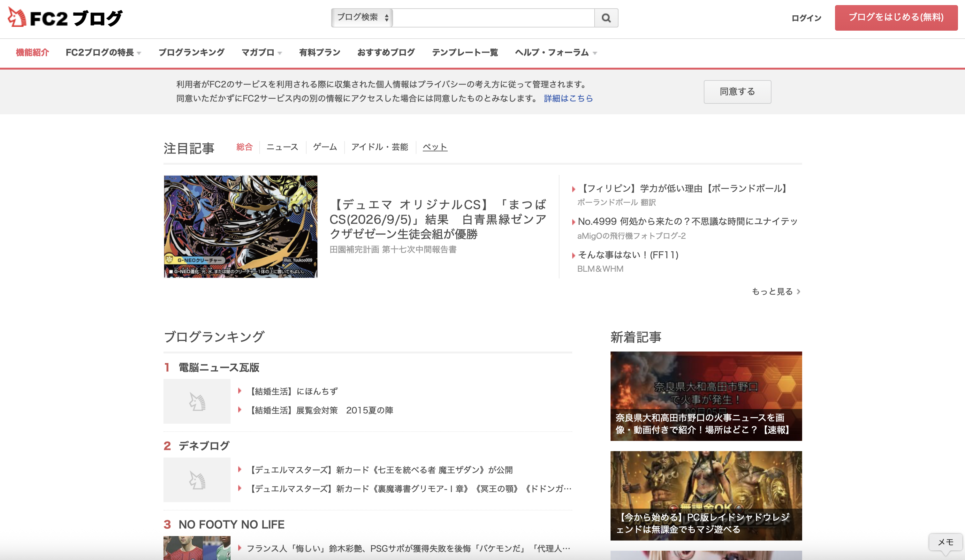Select the ゲーム featured articles tab
Image resolution: width=965 pixels, height=560 pixels.
325,147
